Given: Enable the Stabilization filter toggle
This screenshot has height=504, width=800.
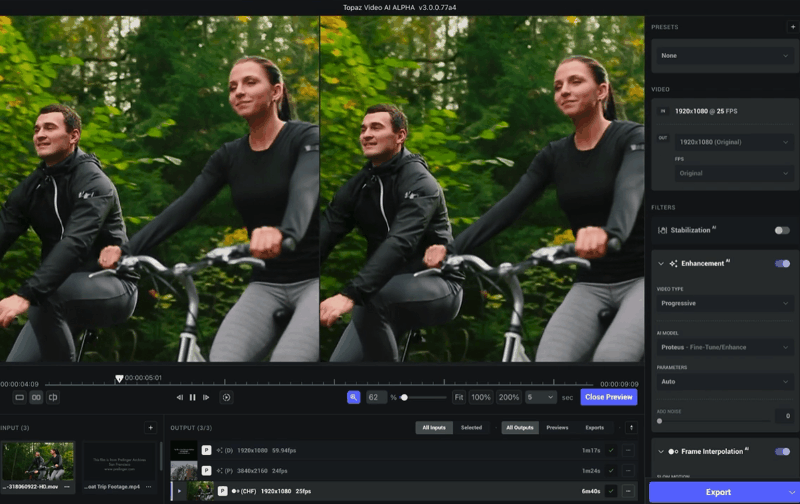Looking at the screenshot, I should (782, 230).
